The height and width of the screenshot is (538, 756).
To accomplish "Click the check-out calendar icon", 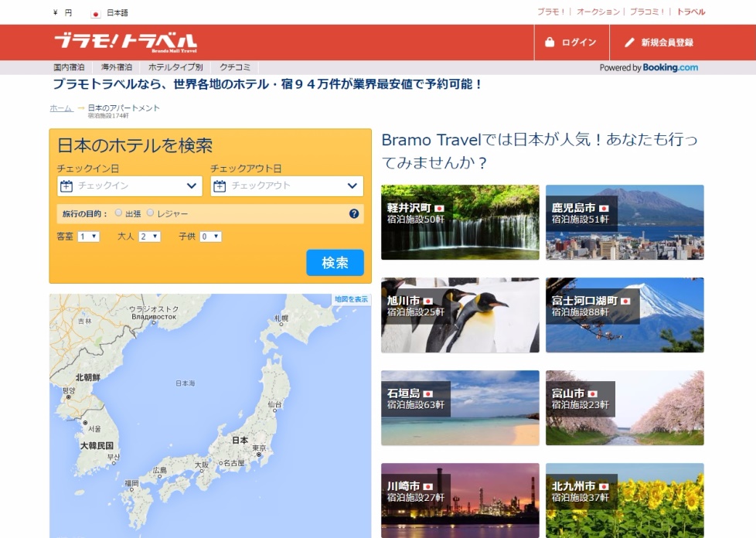I will 220,186.
